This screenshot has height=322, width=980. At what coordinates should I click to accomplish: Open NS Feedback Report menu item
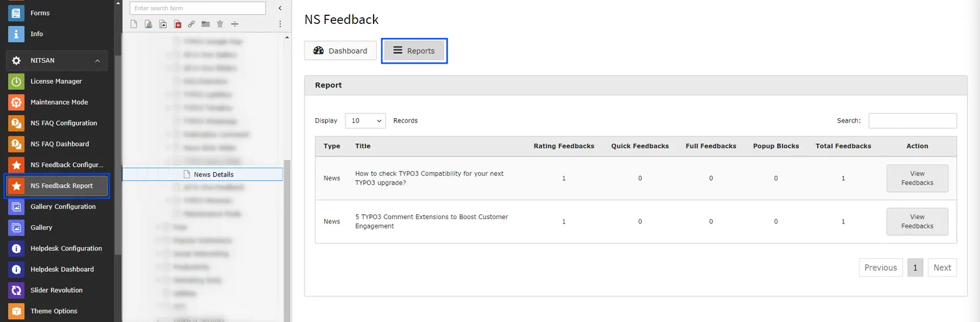[57, 185]
